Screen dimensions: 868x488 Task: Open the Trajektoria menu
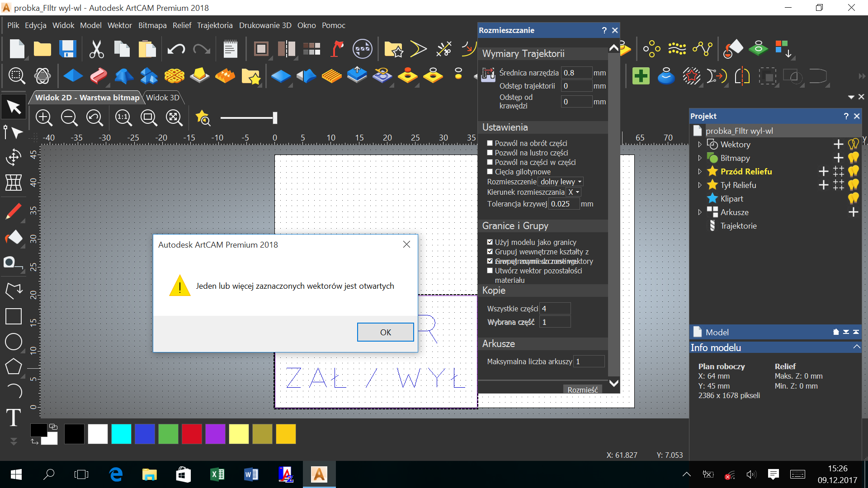[215, 25]
